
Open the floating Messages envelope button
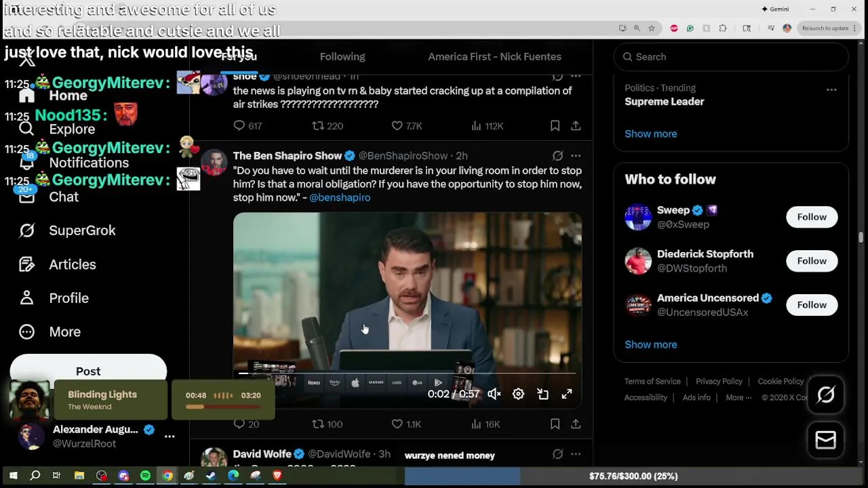click(826, 441)
